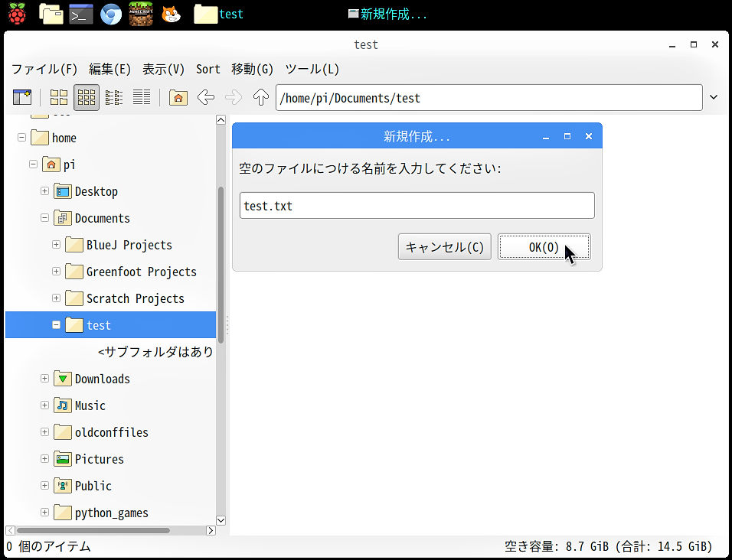Collapse the home tree node
732x560 pixels.
tap(21, 138)
